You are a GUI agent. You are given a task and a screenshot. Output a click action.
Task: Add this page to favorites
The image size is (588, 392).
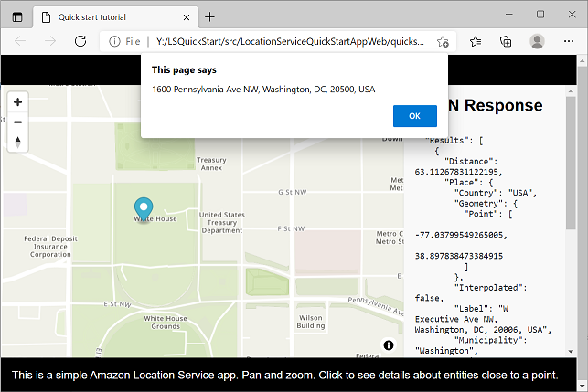(x=444, y=41)
